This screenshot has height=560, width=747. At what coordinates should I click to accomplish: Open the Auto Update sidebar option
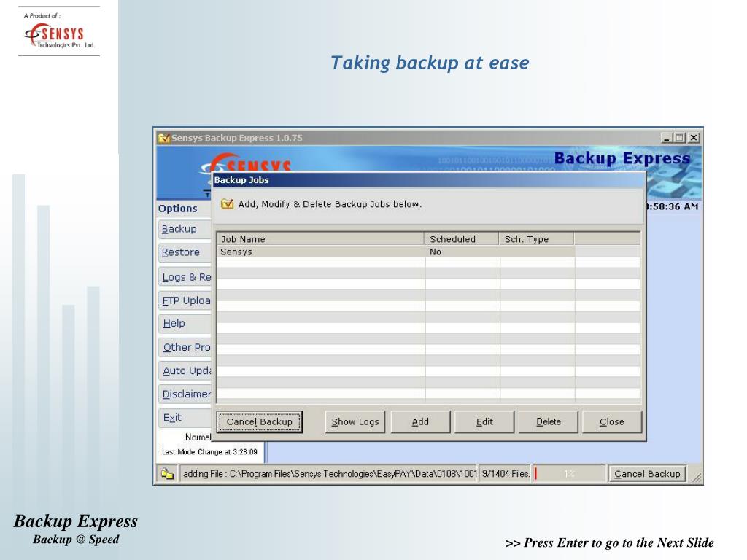click(x=185, y=371)
